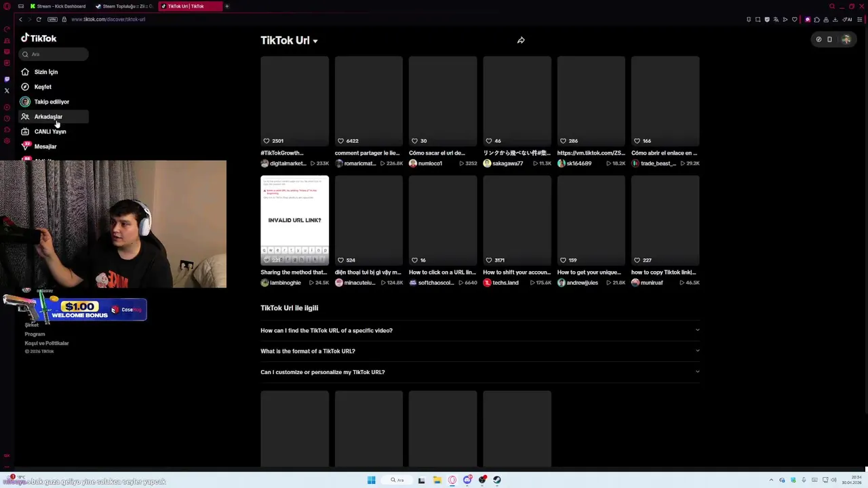This screenshot has width=868, height=488.
Task: Open the video with 2501 likes
Action: [x=294, y=101]
